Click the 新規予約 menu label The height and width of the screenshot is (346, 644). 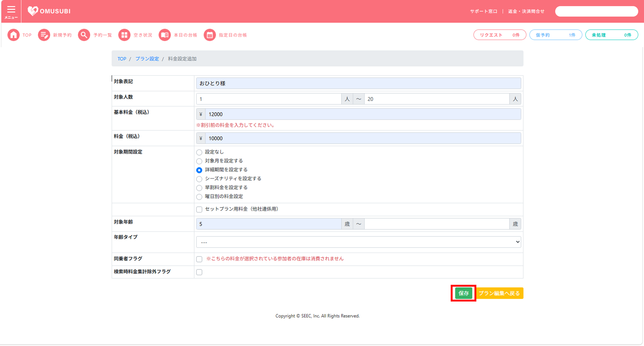tap(62, 35)
